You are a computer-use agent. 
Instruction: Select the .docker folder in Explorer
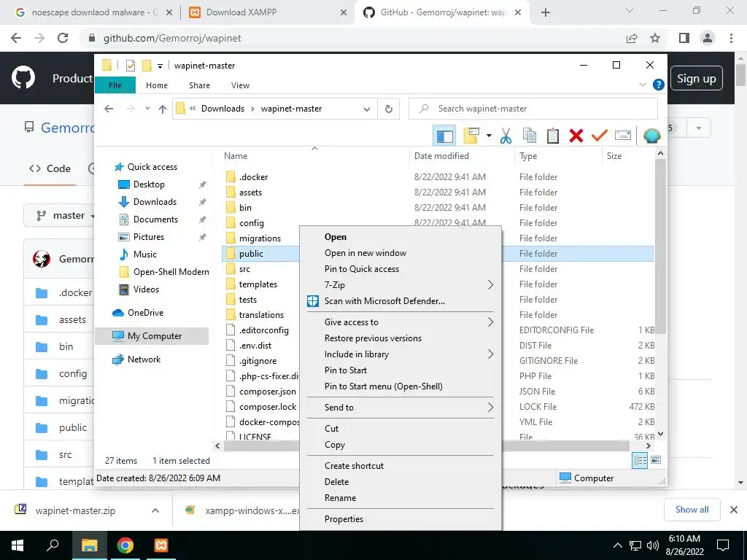click(253, 177)
